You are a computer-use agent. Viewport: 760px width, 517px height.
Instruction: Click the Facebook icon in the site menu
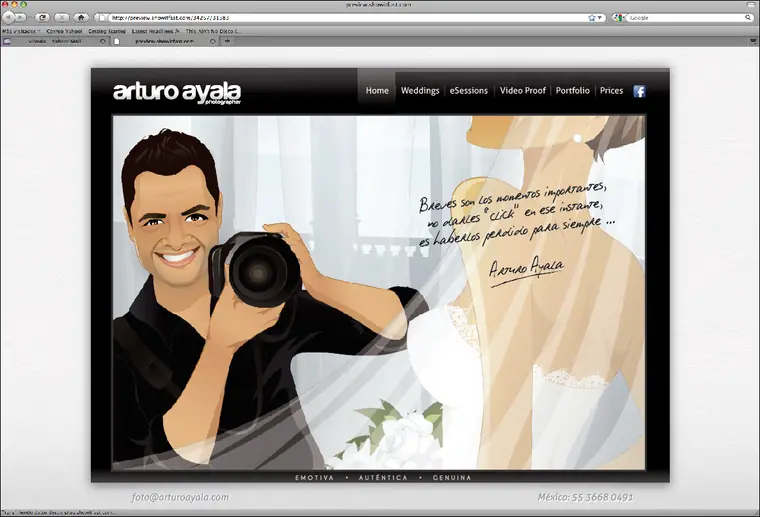click(x=639, y=91)
